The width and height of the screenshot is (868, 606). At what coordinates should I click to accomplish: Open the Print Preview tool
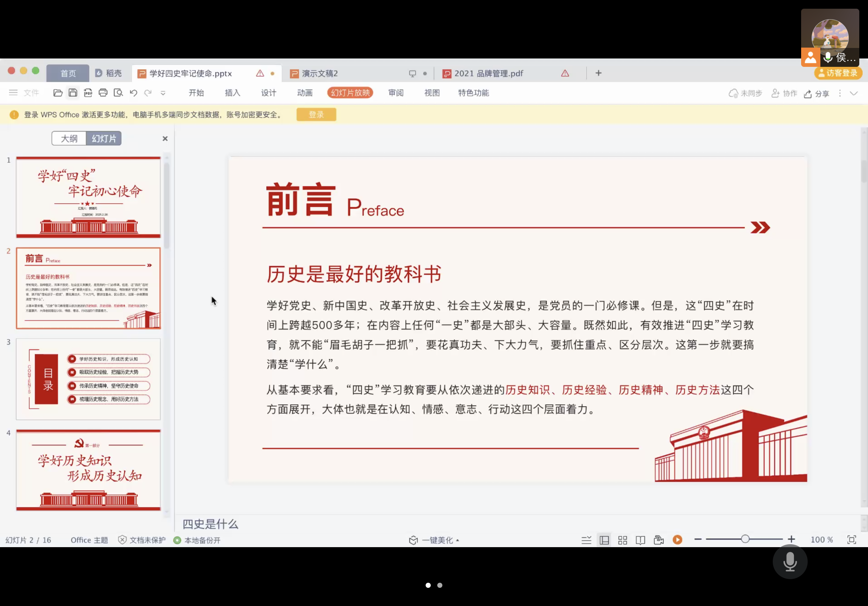pyautogui.click(x=118, y=93)
